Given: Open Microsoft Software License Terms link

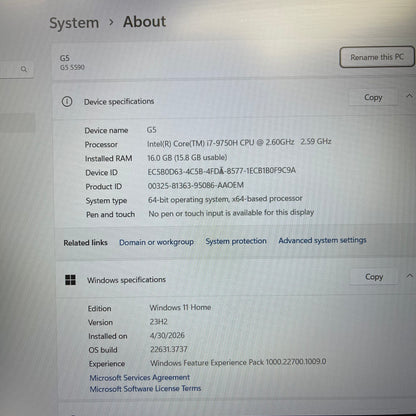Looking at the screenshot, I should tap(145, 389).
